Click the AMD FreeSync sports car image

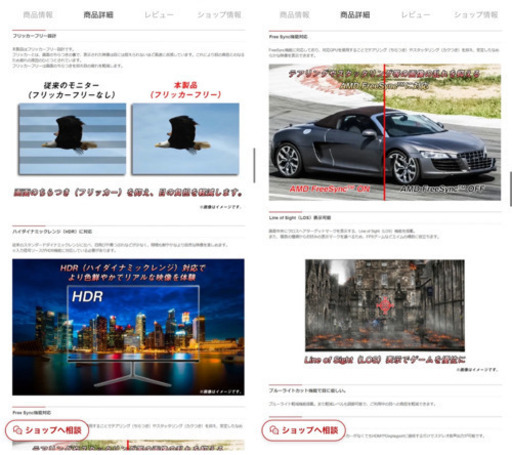385,132
